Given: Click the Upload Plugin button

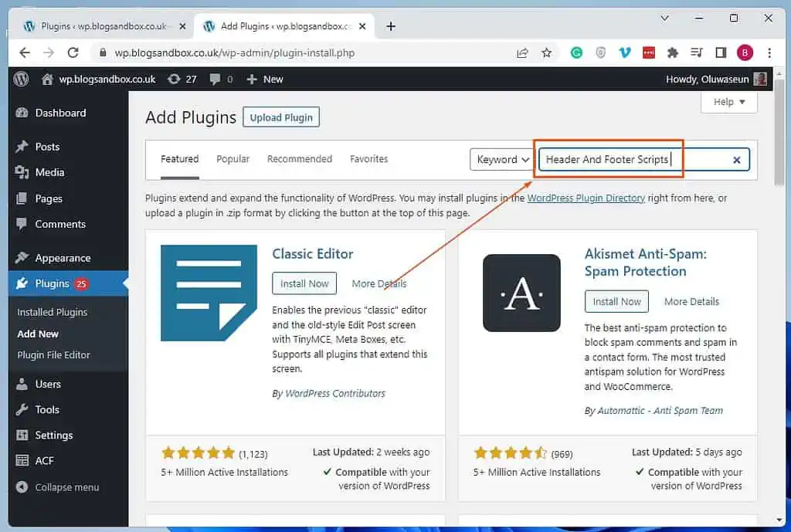Looking at the screenshot, I should click(281, 117).
